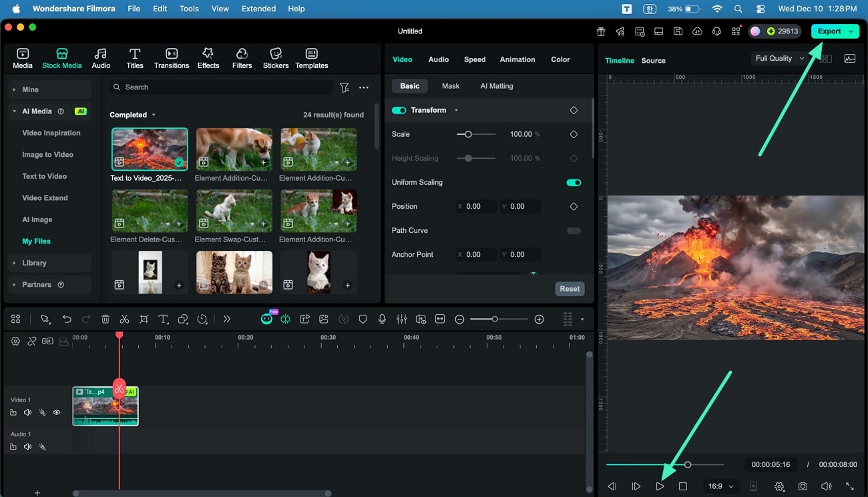The width and height of the screenshot is (868, 497).
Task: Take a snapshot with the camera icon
Action: (803, 487)
